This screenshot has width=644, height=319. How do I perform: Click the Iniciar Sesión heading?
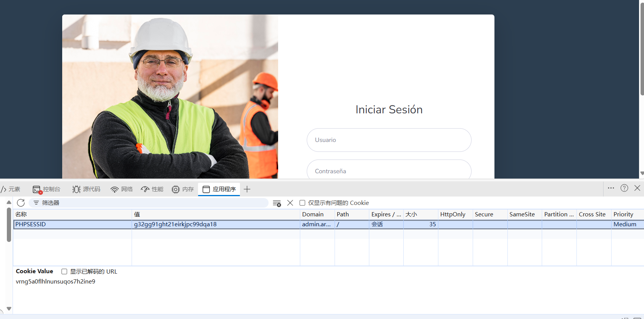[389, 110]
